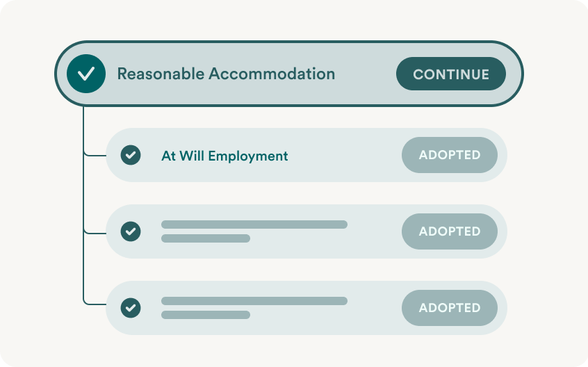Click the branch connector to the middle row
The image size is (588, 367).
click(x=95, y=233)
